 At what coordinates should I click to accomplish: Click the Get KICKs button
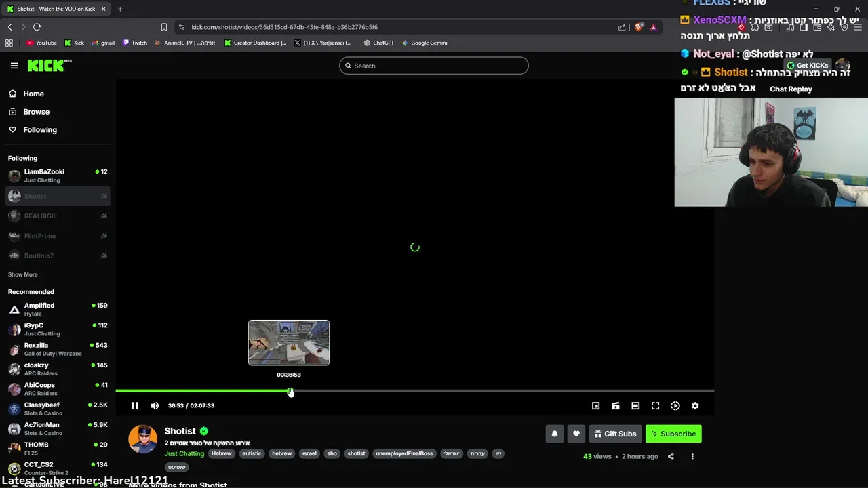[808, 66]
